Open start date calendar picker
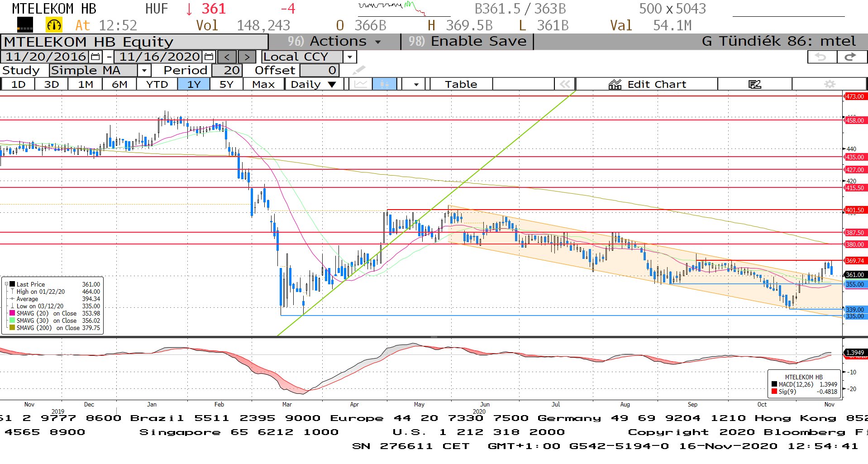The width and height of the screenshot is (868, 464). coord(95,57)
